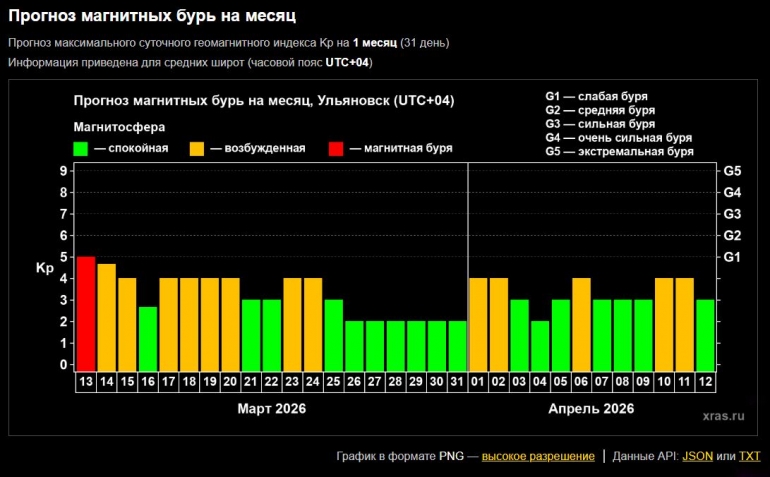The image size is (770, 477).
Task: Click the high resolution link «высокое разрешение»
Action: [538, 456]
